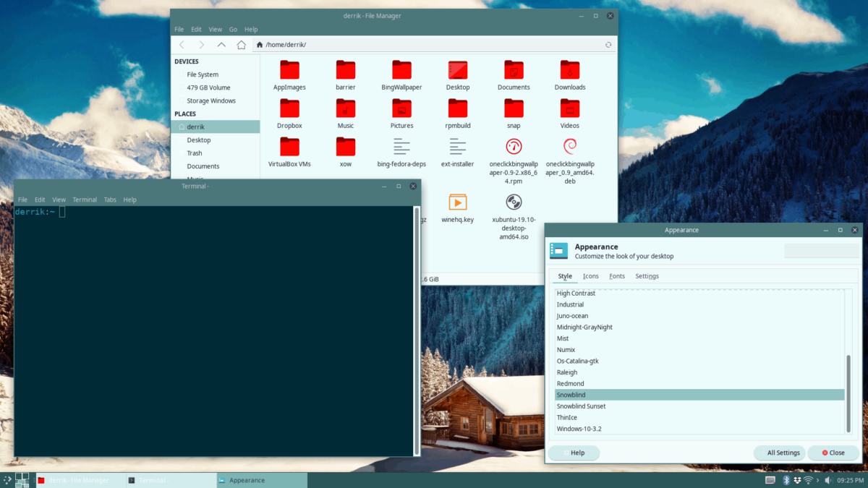Open the Wi-Fi network indicator
The height and width of the screenshot is (488, 868).
click(x=808, y=480)
